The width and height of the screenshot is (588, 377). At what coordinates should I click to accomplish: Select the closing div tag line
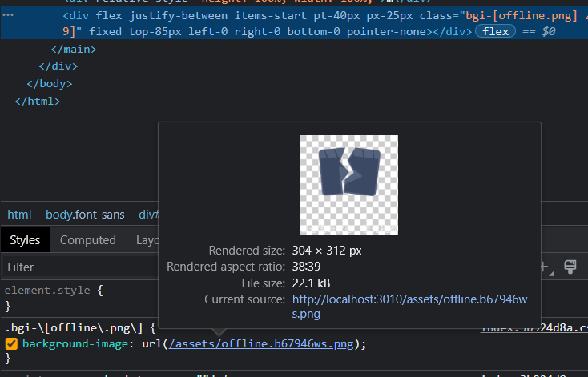pyautogui.click(x=58, y=66)
